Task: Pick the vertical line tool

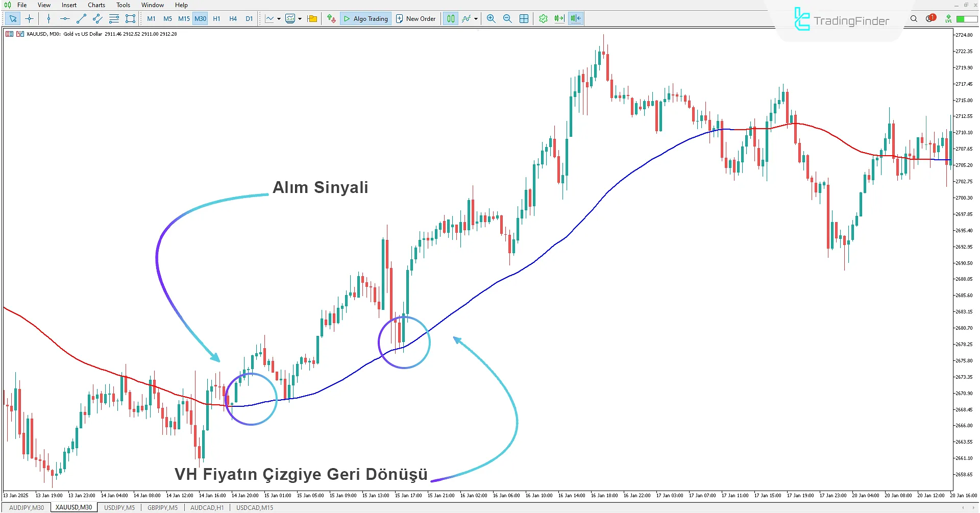Action: coord(48,19)
